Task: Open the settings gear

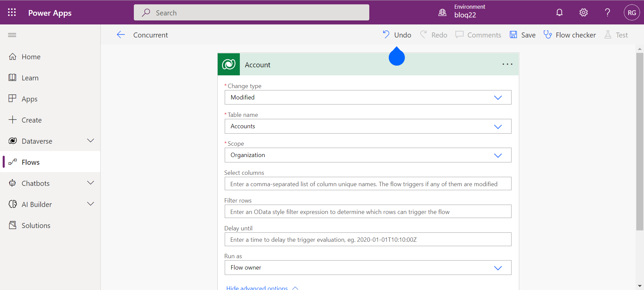Action: [x=584, y=12]
